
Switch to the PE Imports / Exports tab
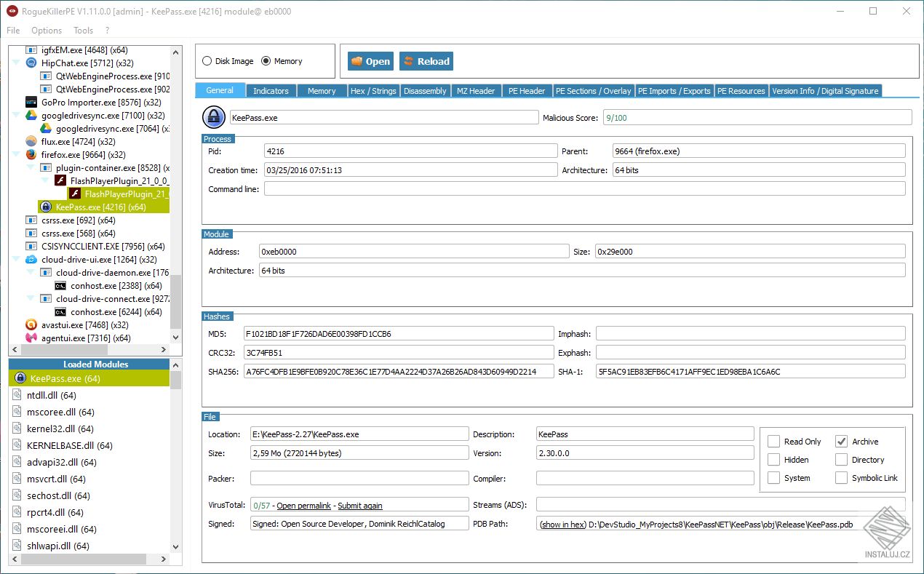(674, 91)
